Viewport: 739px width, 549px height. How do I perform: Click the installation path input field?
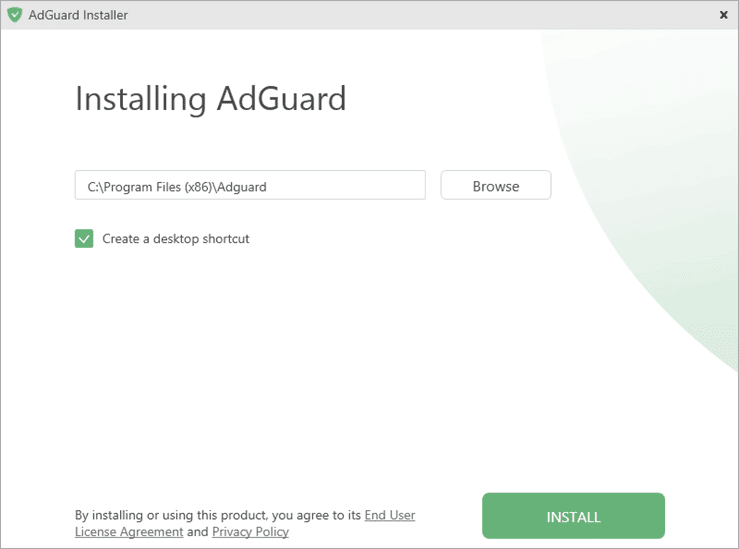point(250,185)
